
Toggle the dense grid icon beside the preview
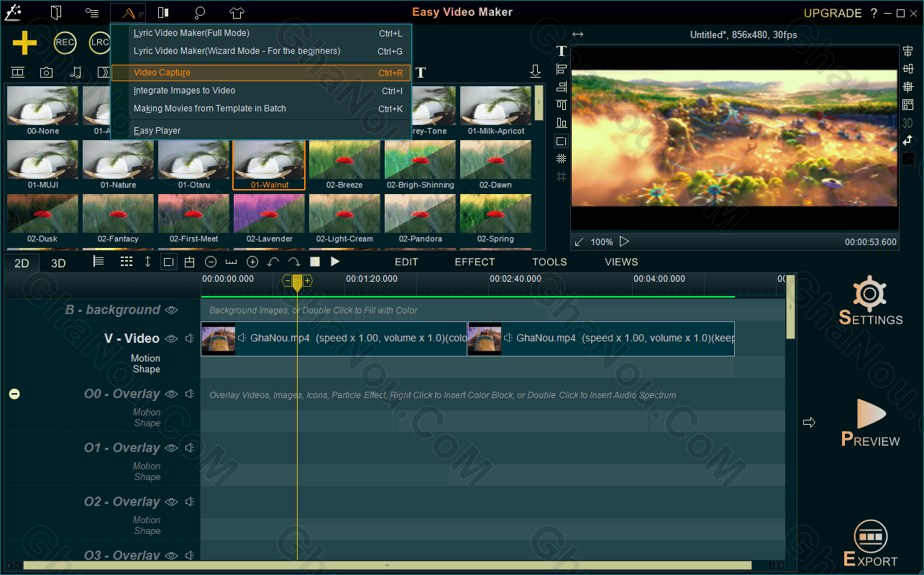click(562, 159)
